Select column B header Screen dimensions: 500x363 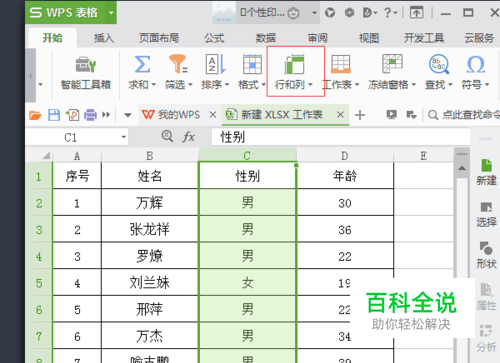point(150,156)
